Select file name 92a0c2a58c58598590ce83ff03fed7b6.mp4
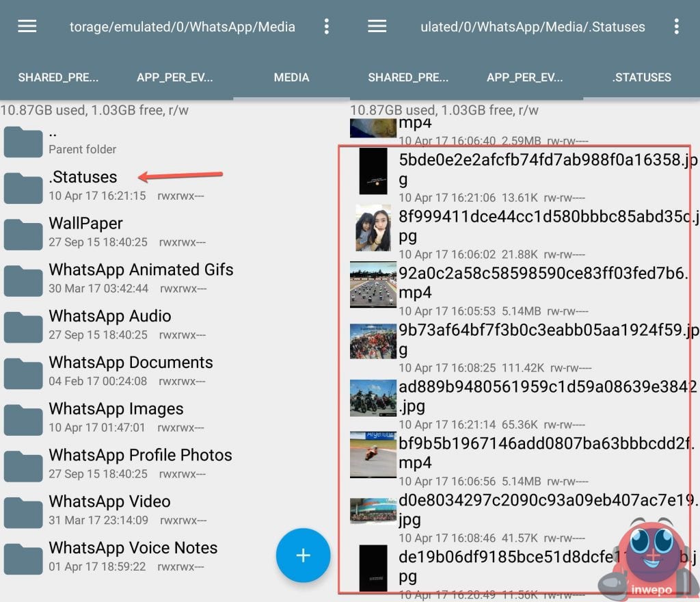The height and width of the screenshot is (602, 700). (x=543, y=283)
